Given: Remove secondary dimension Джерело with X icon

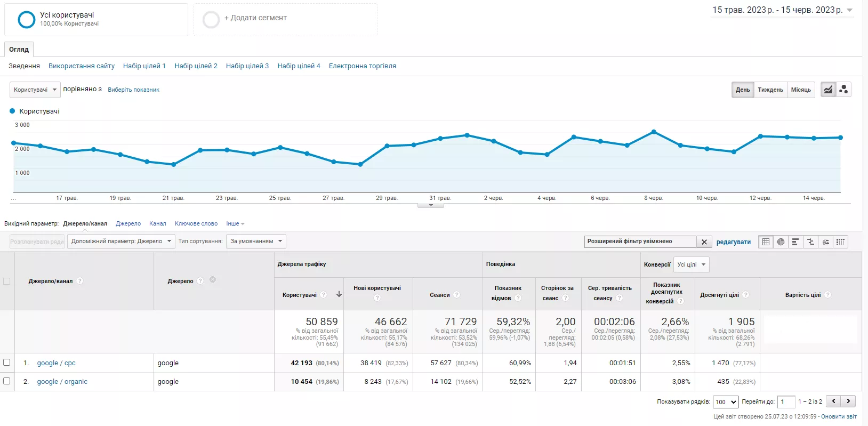Looking at the screenshot, I should 213,280.
